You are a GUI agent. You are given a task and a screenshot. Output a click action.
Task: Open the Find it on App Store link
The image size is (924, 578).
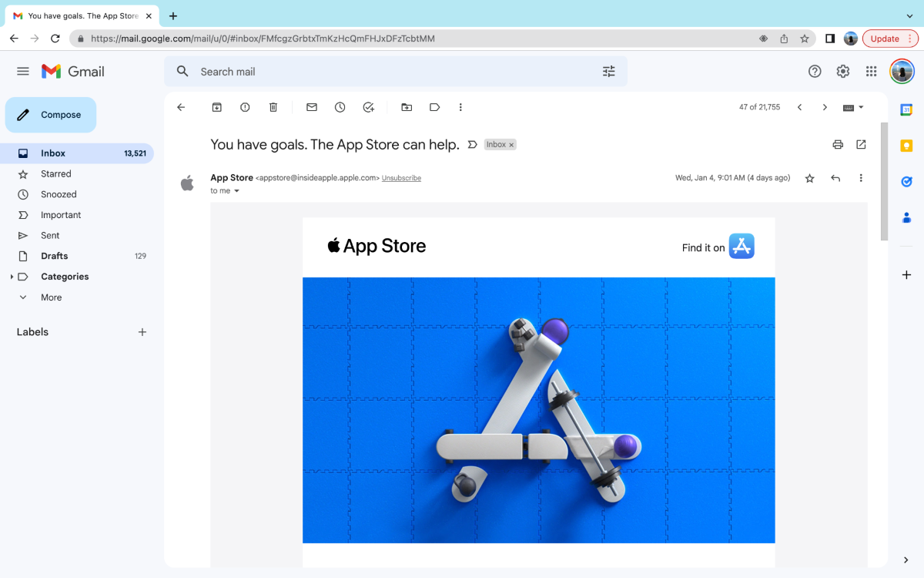click(718, 247)
